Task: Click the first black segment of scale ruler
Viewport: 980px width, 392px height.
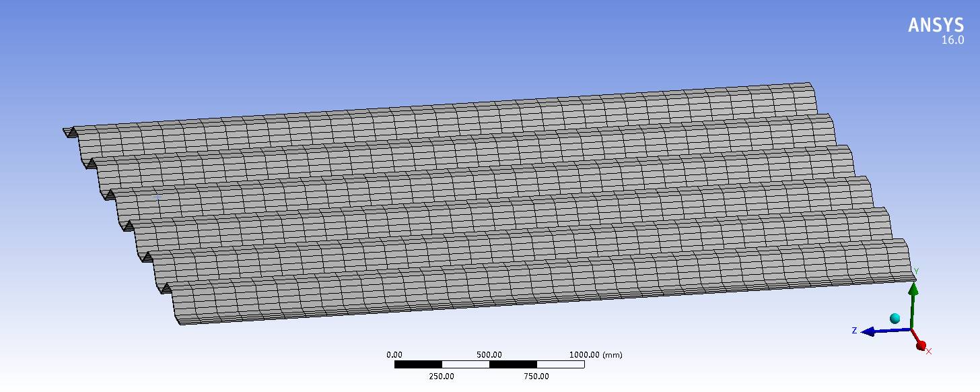Action: tap(418, 364)
